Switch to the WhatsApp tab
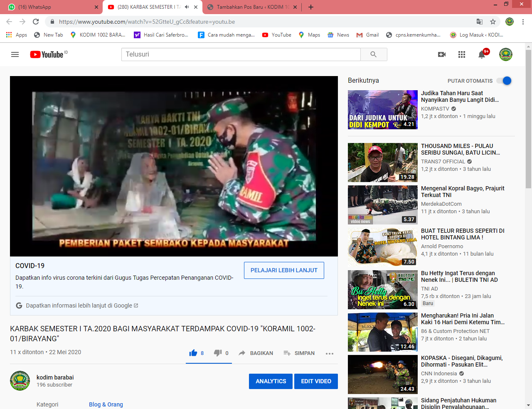 50,7
